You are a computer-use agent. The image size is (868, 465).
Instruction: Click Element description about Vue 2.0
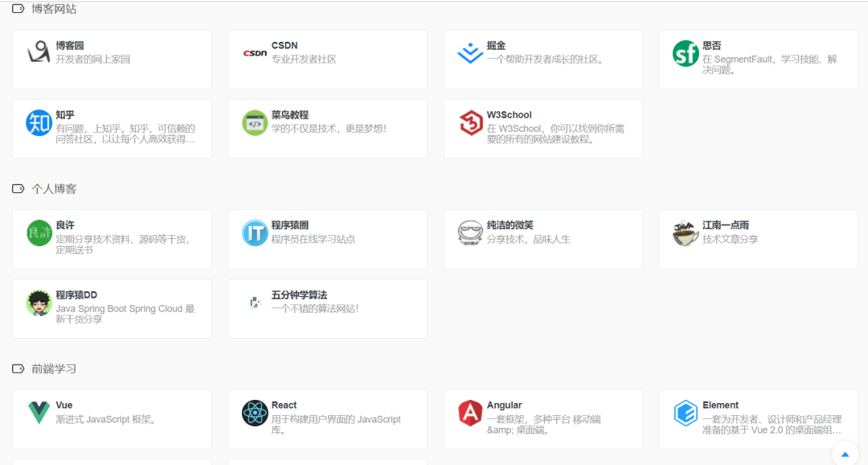point(772,425)
